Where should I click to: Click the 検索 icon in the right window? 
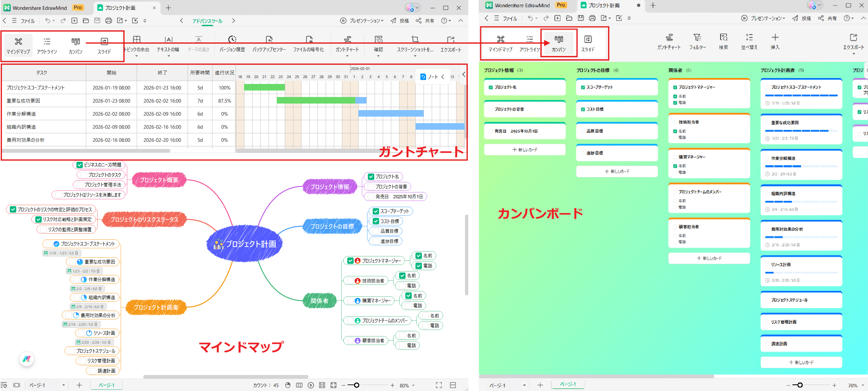[723, 41]
